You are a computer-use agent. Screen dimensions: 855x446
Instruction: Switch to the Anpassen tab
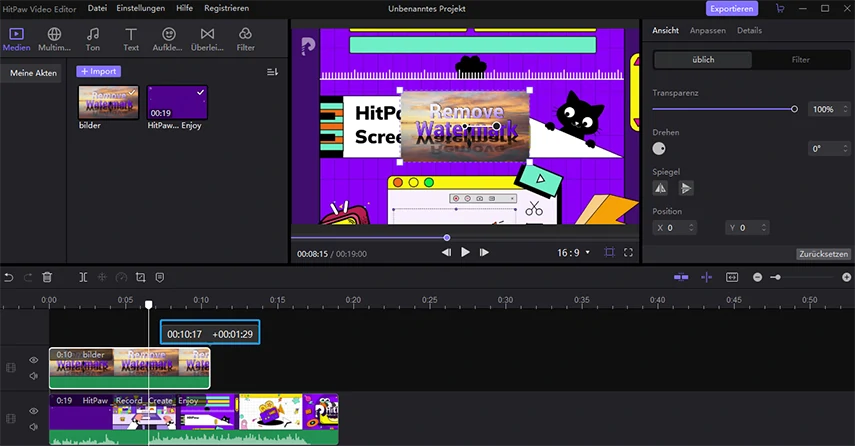(x=707, y=31)
